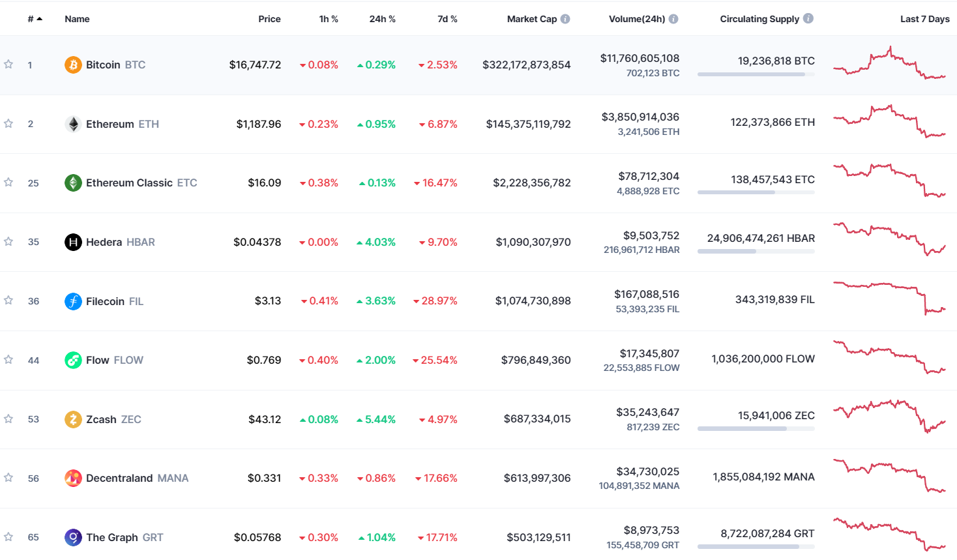Screen dimensions: 957x560
Task: Favorite Decentraland with the star
Action: 8,477
